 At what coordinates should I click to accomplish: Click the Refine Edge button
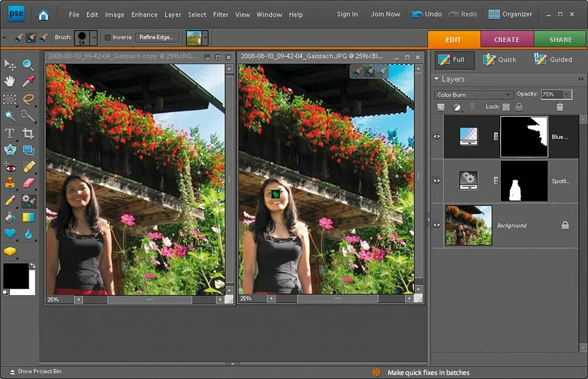click(x=156, y=37)
